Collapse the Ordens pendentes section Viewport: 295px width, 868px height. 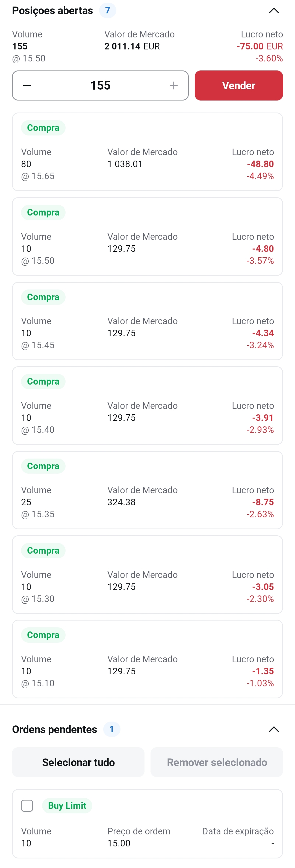pyautogui.click(x=274, y=729)
